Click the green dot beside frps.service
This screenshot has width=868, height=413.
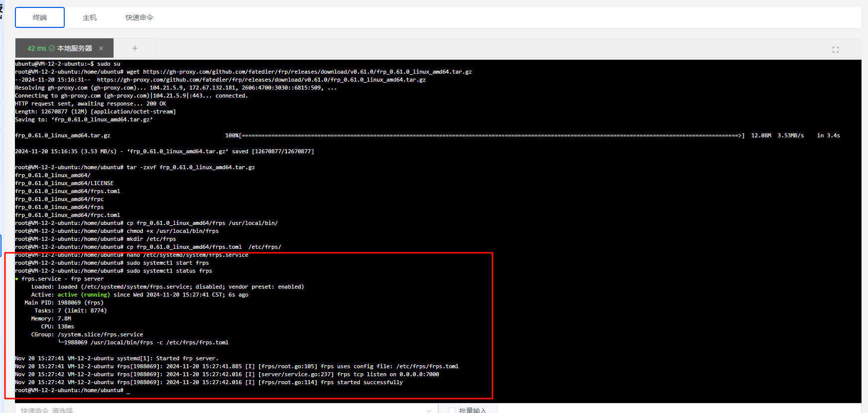click(17, 279)
